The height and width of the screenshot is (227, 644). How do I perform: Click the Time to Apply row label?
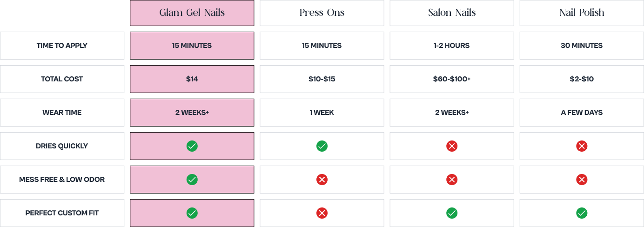pyautogui.click(x=62, y=46)
